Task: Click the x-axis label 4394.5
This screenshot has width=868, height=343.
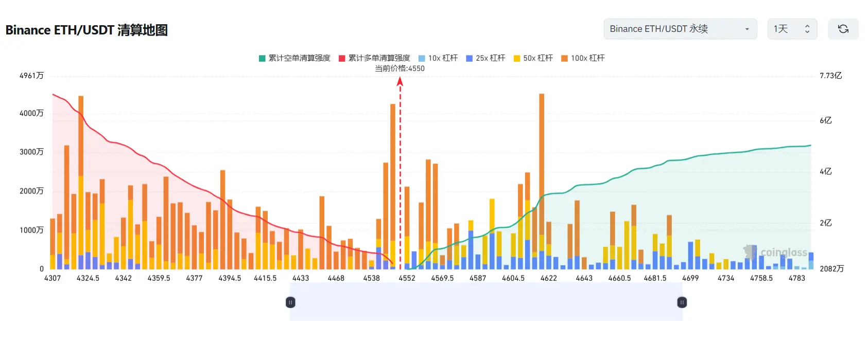Action: pyautogui.click(x=230, y=278)
